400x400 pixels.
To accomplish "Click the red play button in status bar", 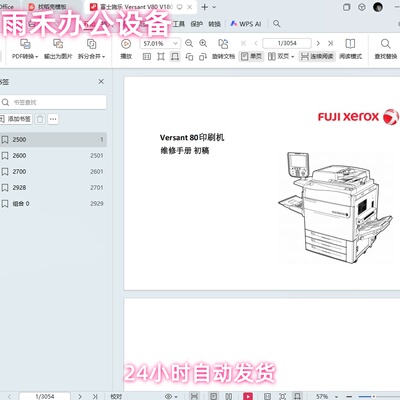I will (248, 396).
